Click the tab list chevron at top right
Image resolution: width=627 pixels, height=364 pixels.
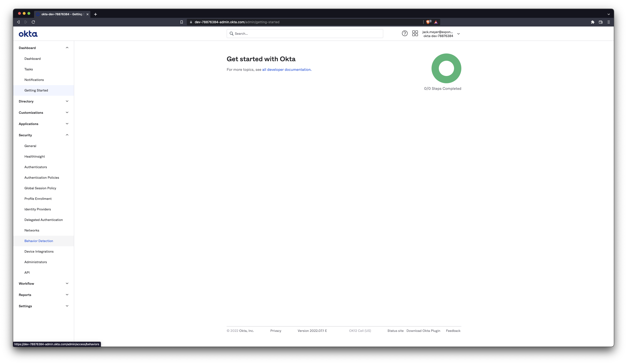[609, 14]
